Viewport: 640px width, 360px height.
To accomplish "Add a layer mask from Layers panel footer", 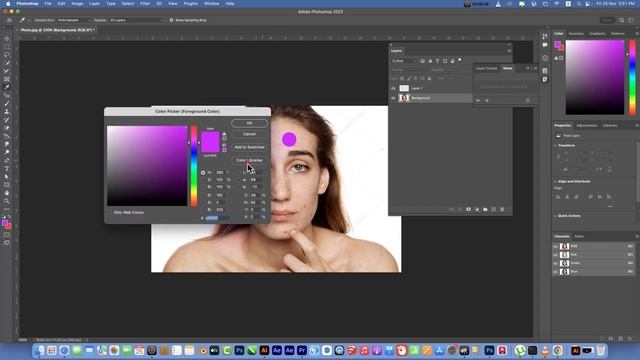I will click(468, 209).
